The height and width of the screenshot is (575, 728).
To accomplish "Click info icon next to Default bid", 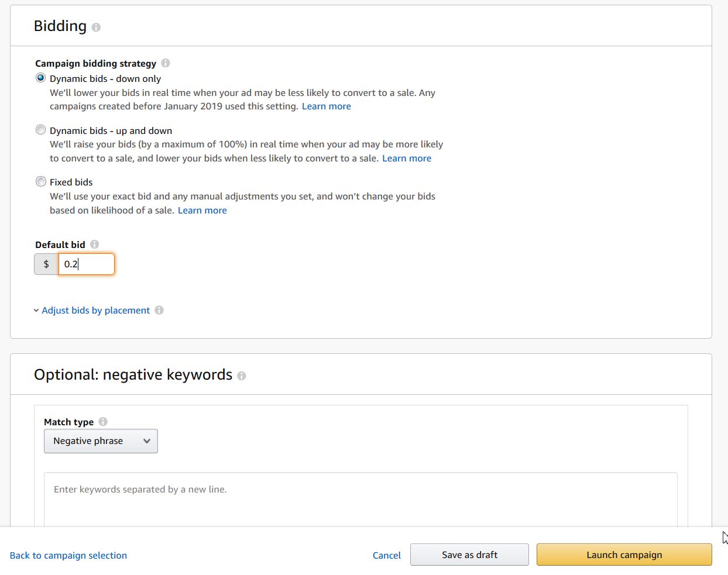I will (x=95, y=245).
